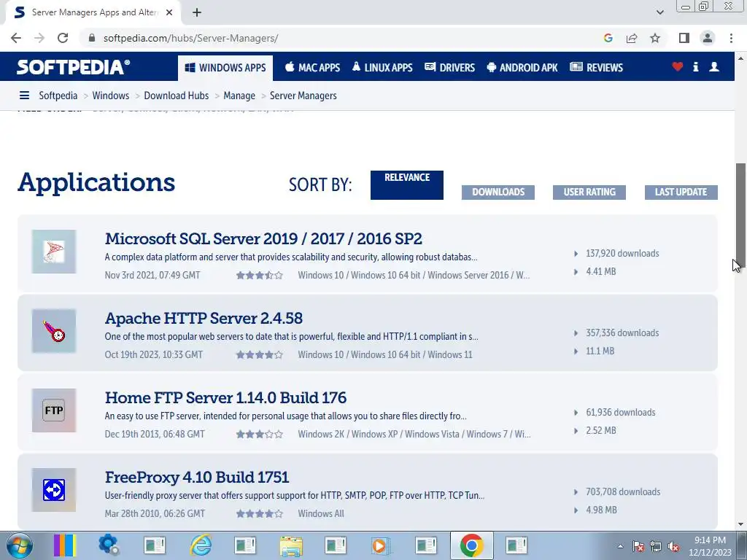Image resolution: width=747 pixels, height=560 pixels.
Task: Click the taskbar clock 9:14 PM
Action: pos(710,540)
